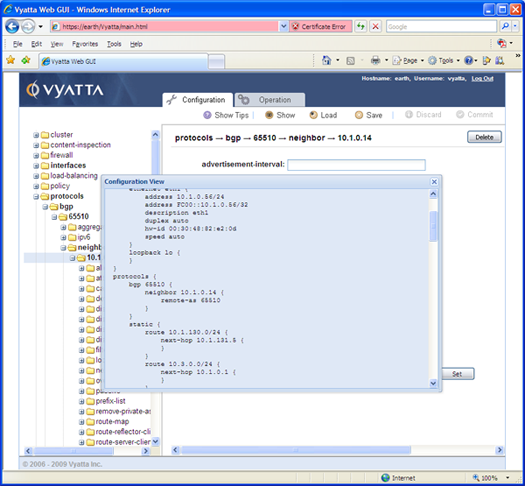Open the Tools dropdown in the command bar

[x=444, y=61]
